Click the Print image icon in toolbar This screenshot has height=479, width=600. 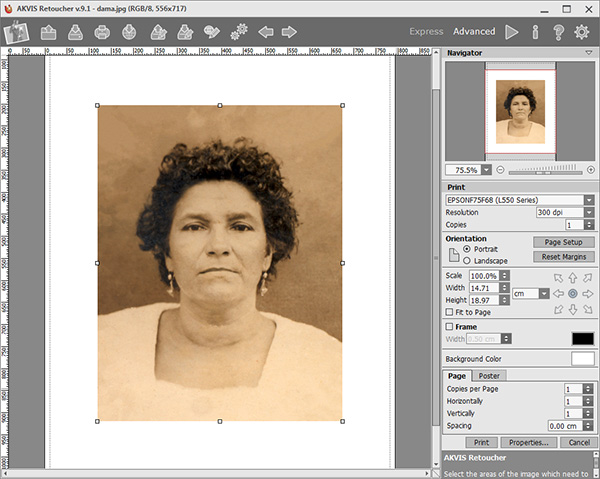[x=102, y=33]
